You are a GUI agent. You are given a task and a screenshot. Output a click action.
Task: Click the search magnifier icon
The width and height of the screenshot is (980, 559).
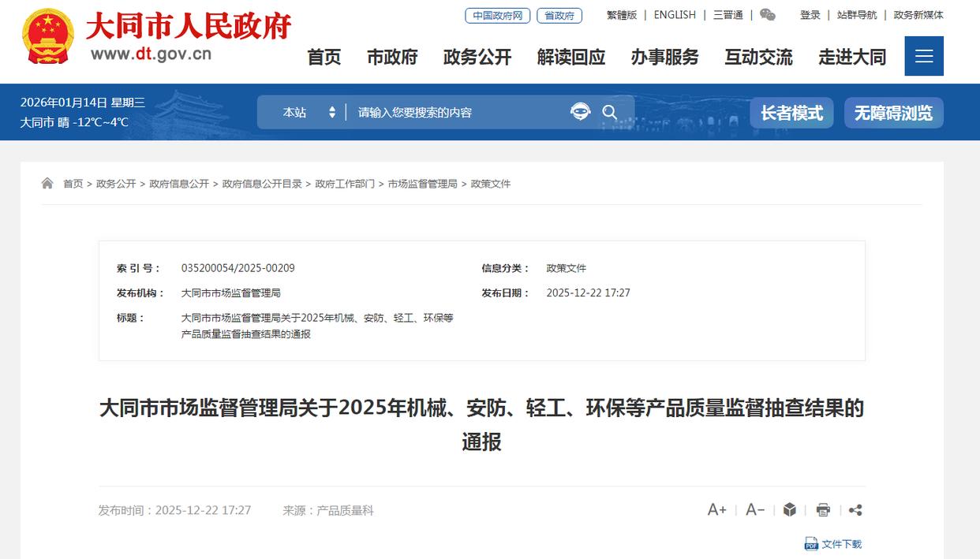609,112
